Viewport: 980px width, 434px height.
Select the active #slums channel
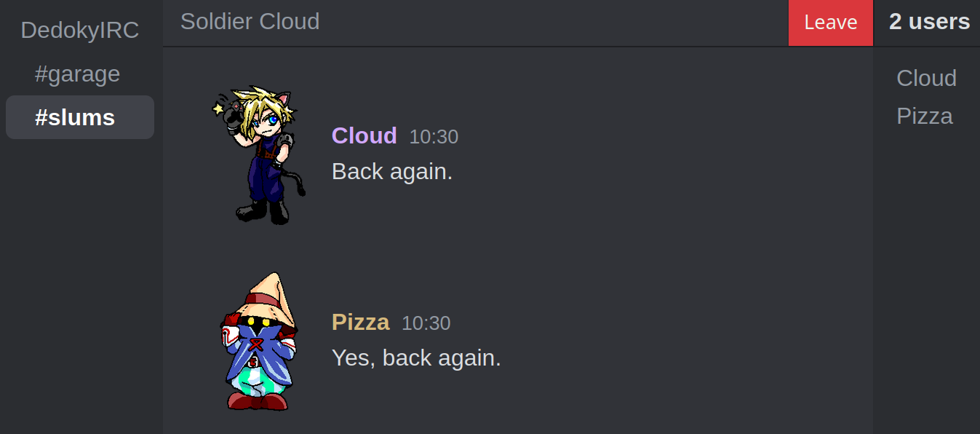click(80, 117)
